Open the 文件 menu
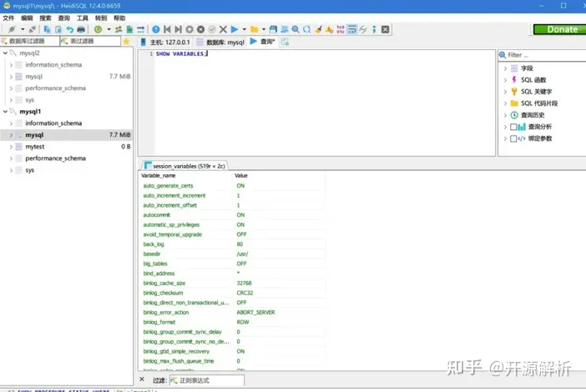The image size is (586, 392). tap(8, 18)
